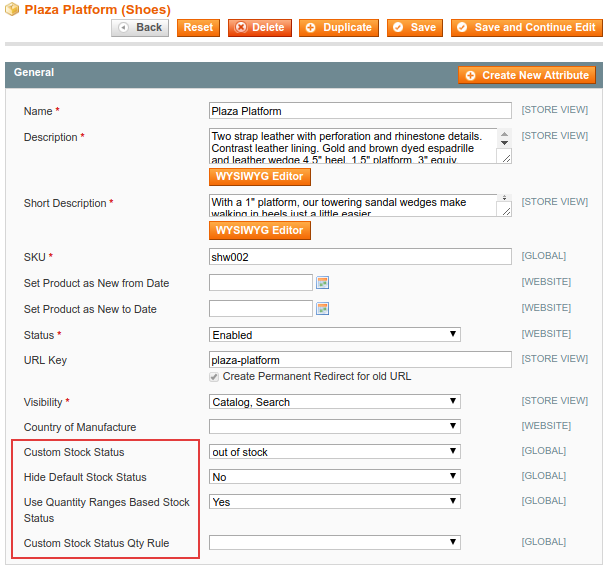Click into the SKU input field
The height and width of the screenshot is (569, 608).
360,257
